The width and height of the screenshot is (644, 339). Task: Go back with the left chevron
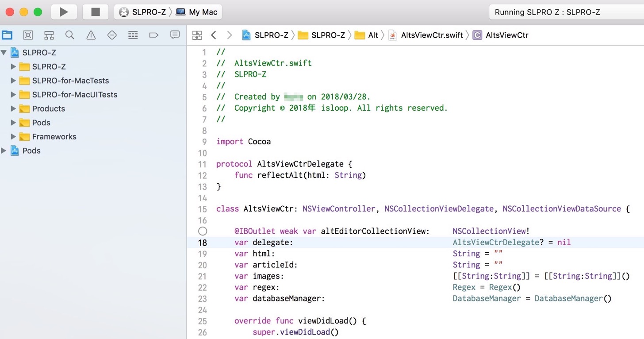214,35
